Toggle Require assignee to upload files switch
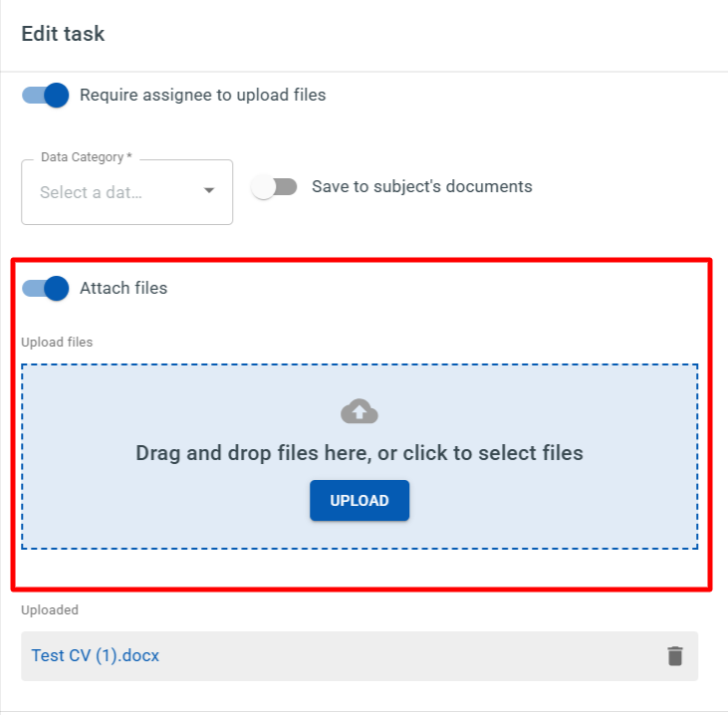 coord(46,96)
